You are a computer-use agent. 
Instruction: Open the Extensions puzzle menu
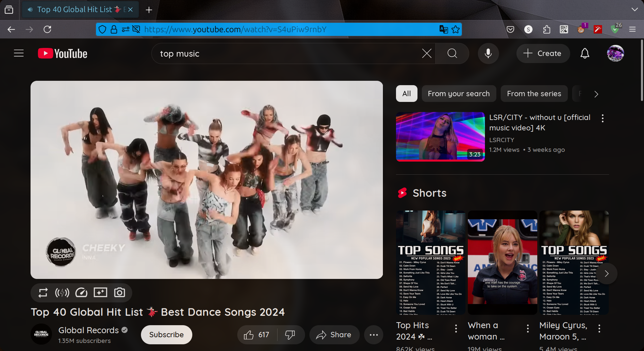547,30
